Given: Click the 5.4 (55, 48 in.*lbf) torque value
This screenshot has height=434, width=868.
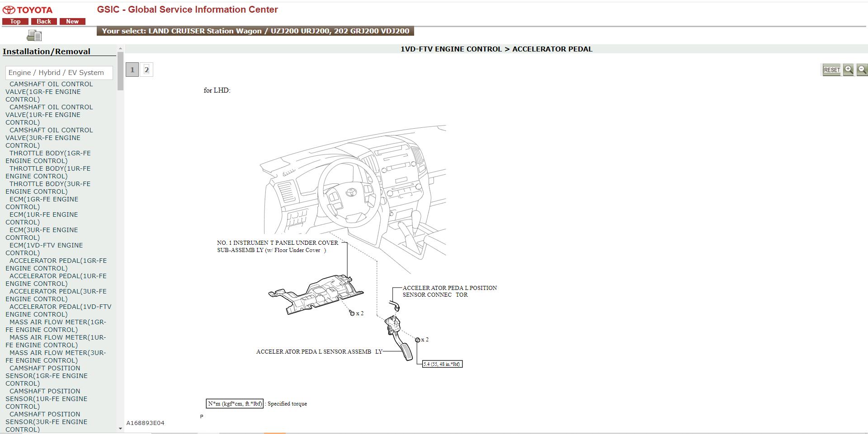Looking at the screenshot, I should (x=442, y=364).
